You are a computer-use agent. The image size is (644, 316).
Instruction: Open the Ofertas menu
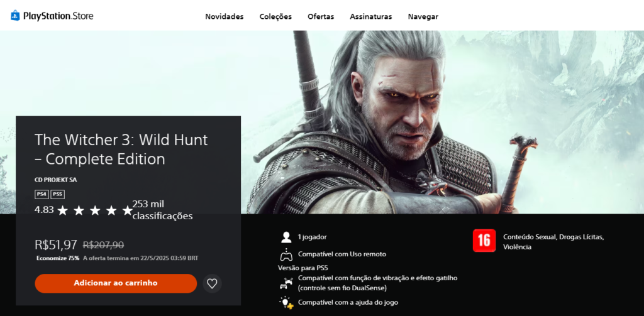point(321,16)
